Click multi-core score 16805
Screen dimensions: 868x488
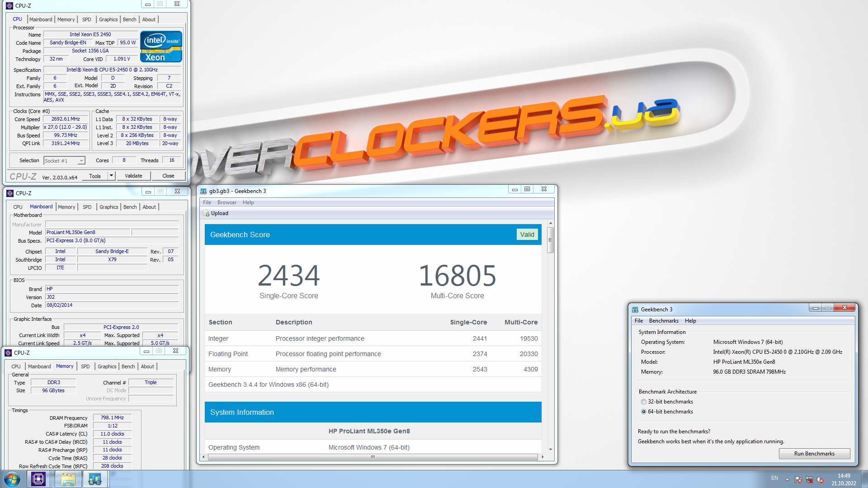(458, 276)
